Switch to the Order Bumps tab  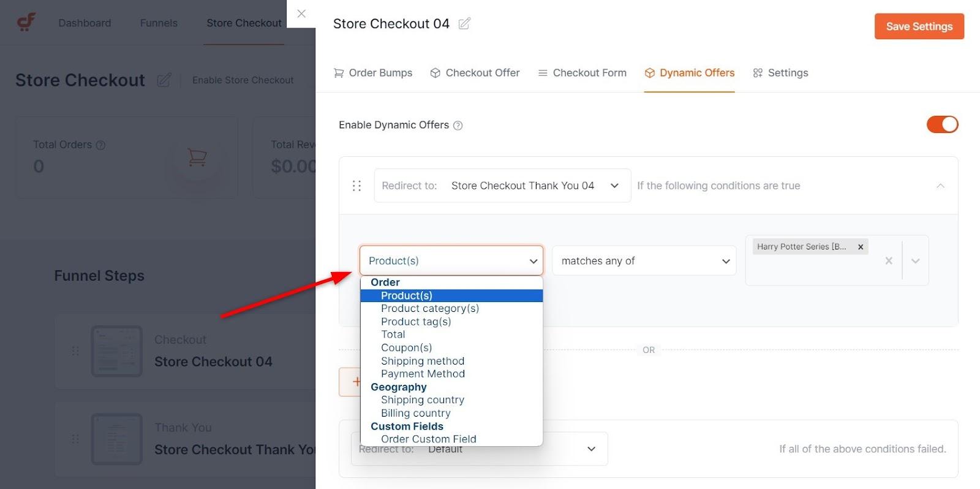tap(373, 73)
